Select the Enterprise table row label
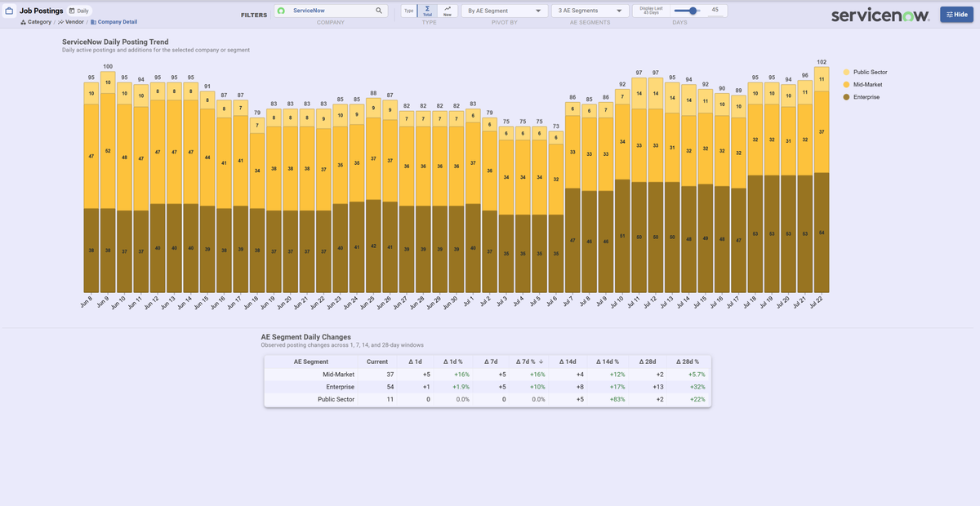 coord(341,387)
